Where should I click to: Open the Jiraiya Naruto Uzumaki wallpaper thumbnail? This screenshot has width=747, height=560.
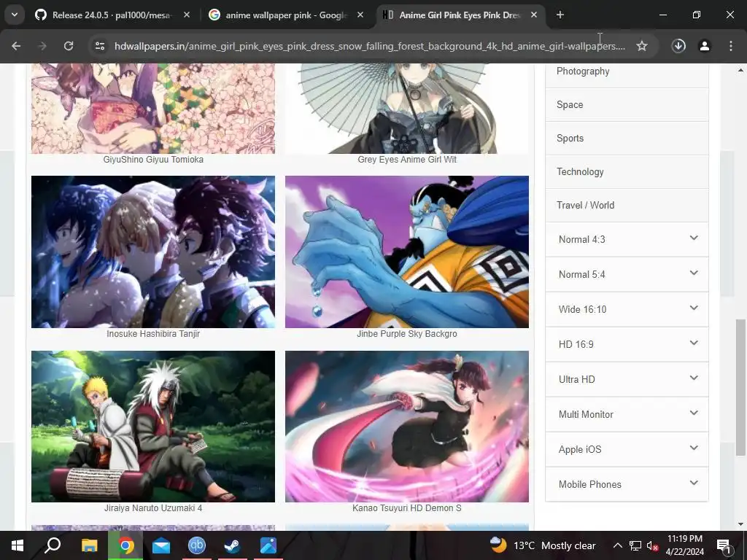click(x=153, y=427)
